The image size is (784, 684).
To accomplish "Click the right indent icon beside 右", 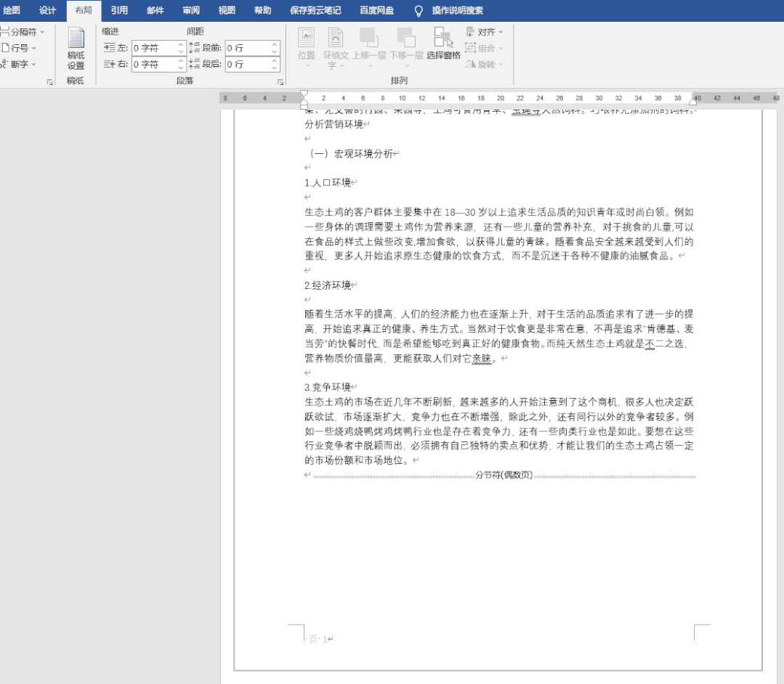I will coord(110,64).
